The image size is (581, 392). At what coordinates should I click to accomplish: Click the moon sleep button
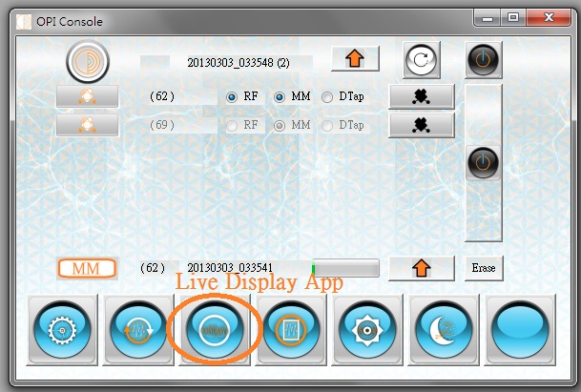444,330
